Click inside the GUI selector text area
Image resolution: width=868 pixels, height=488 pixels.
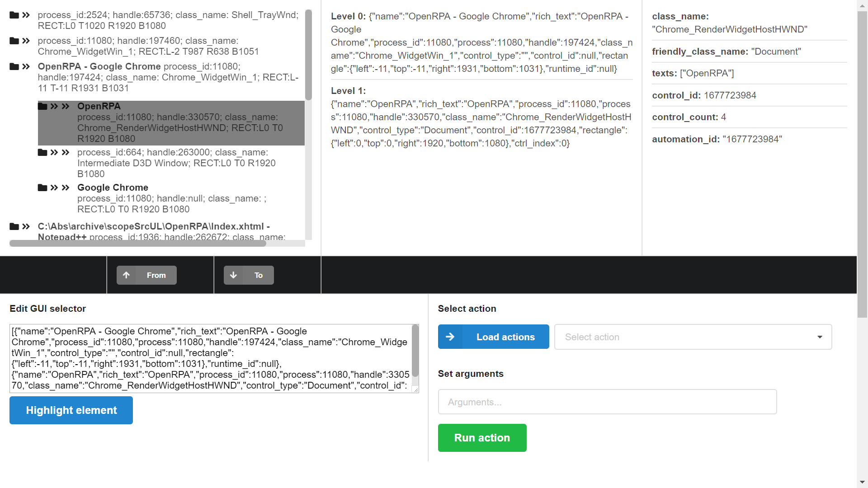(x=211, y=358)
